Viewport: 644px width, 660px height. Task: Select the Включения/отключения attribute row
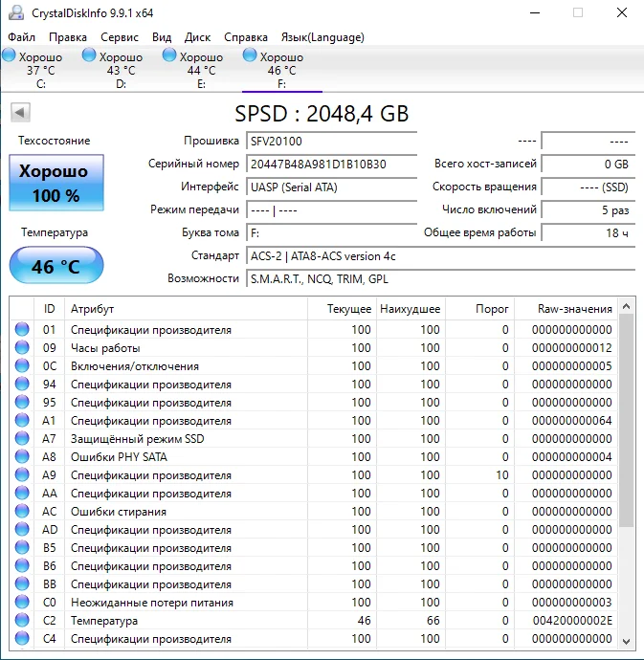coord(314,365)
